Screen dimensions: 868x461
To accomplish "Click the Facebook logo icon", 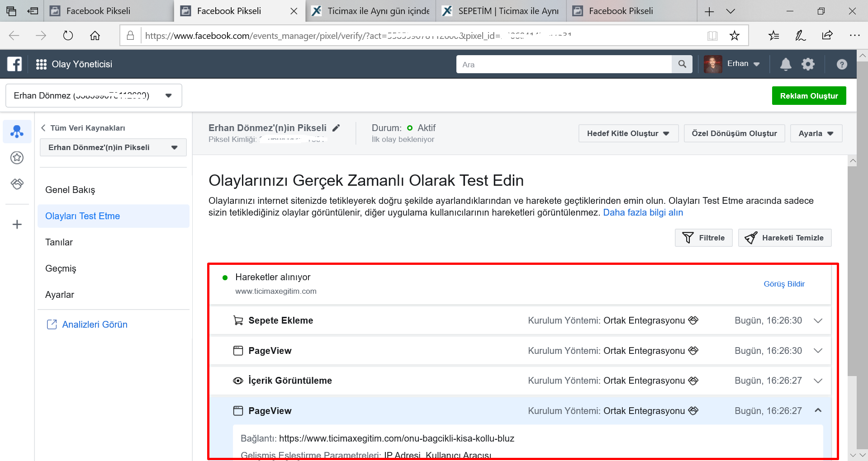I will point(14,64).
